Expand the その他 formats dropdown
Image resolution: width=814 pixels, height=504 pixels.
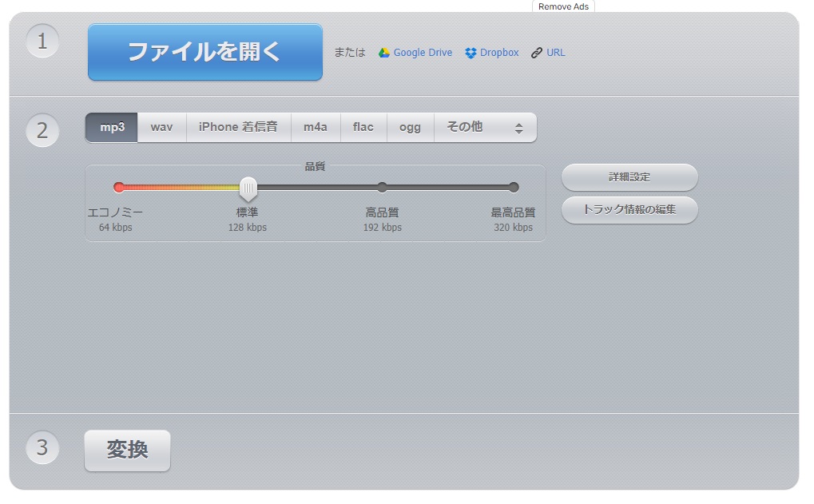pos(485,127)
